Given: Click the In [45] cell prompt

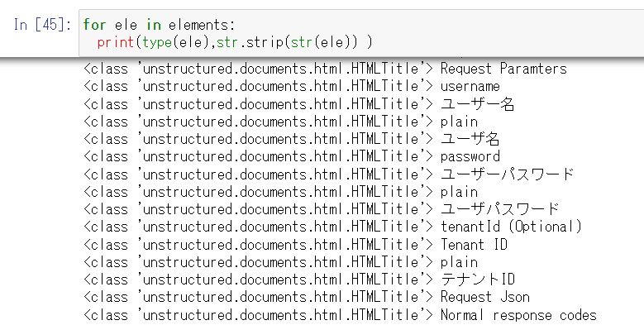Looking at the screenshot, I should 42,25.
